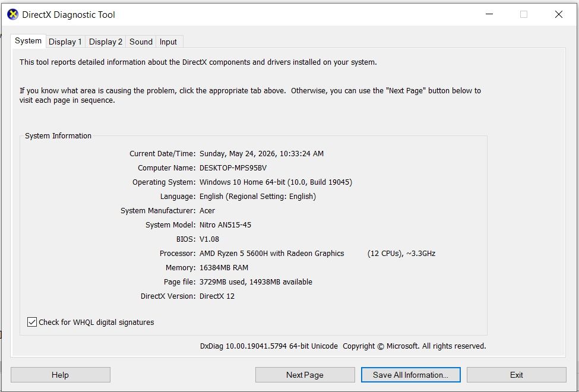
Task: Click the DirectX Version label
Action: (168, 296)
